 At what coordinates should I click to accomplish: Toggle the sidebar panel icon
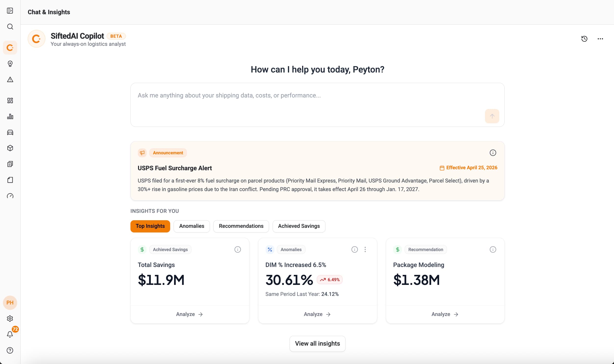click(x=10, y=11)
